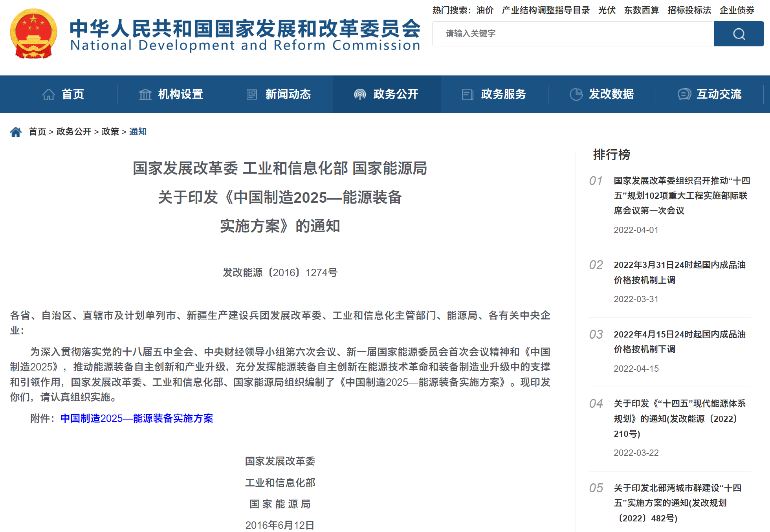Click 通知 in the breadcrumb

[x=137, y=132]
